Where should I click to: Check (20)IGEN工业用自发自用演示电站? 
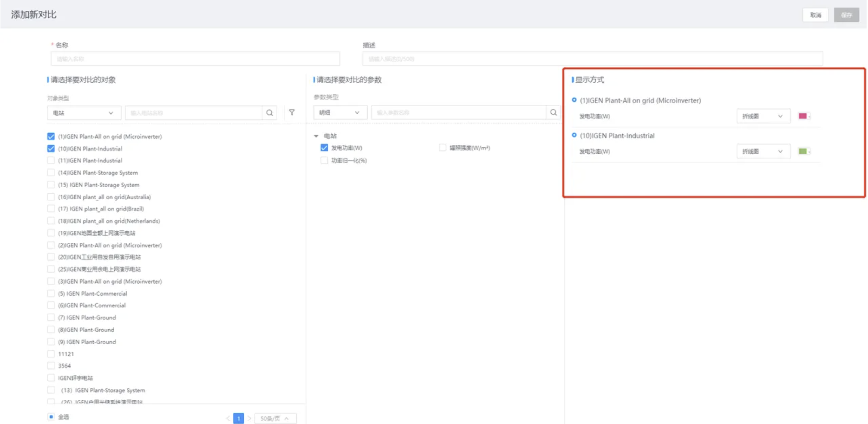51,257
